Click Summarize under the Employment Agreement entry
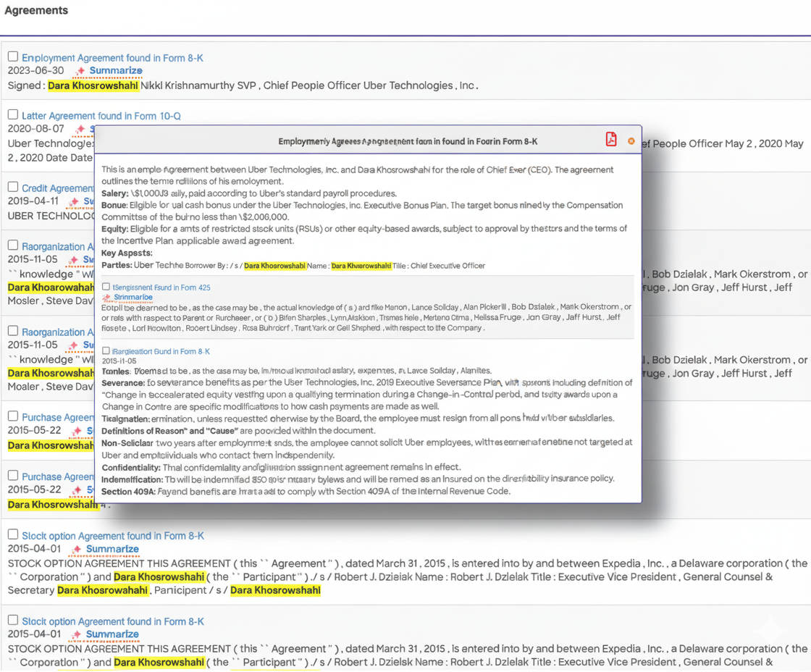Viewport: 811px width, 672px height. [115, 71]
